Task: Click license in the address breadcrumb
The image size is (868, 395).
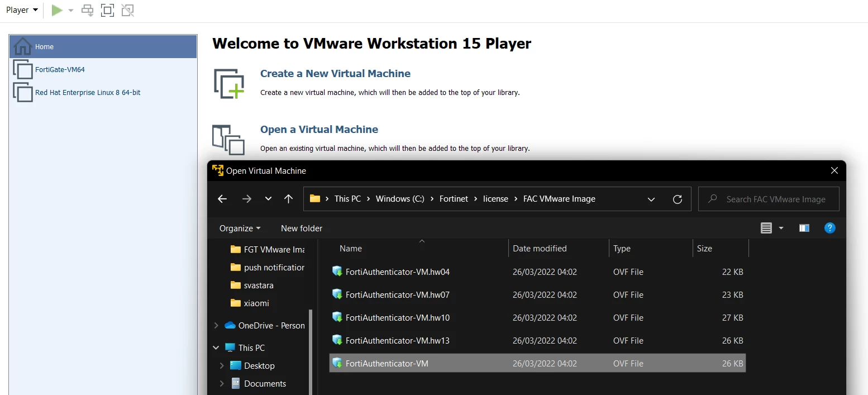Action: (495, 199)
